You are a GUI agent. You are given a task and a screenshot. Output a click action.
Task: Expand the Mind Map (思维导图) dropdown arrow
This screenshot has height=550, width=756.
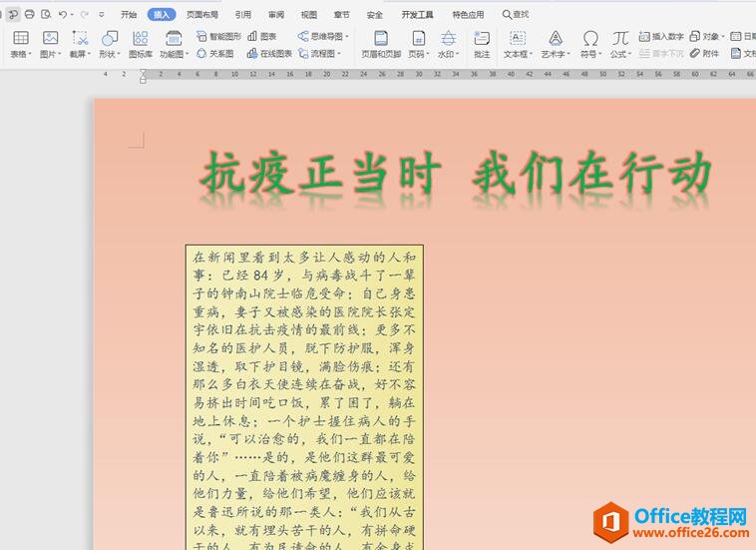(x=347, y=37)
